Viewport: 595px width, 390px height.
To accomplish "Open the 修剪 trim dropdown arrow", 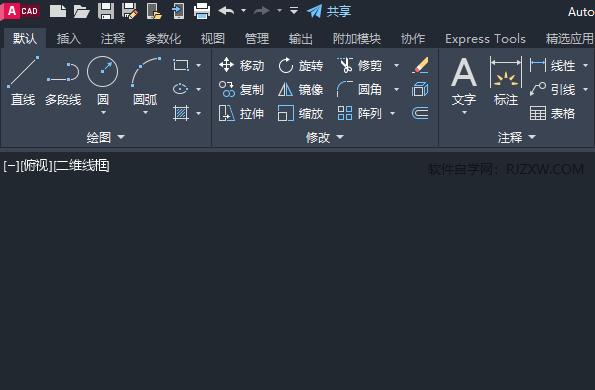I will [396, 66].
